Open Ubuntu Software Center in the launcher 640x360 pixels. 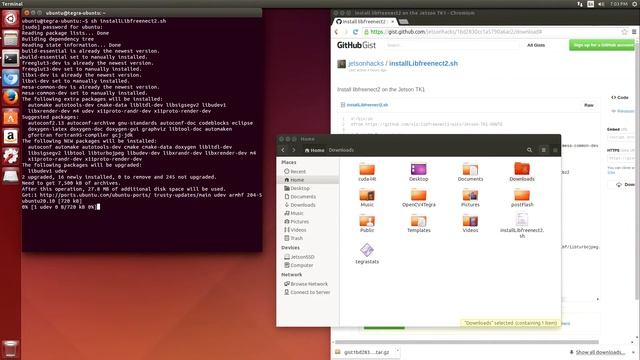coord(11,117)
